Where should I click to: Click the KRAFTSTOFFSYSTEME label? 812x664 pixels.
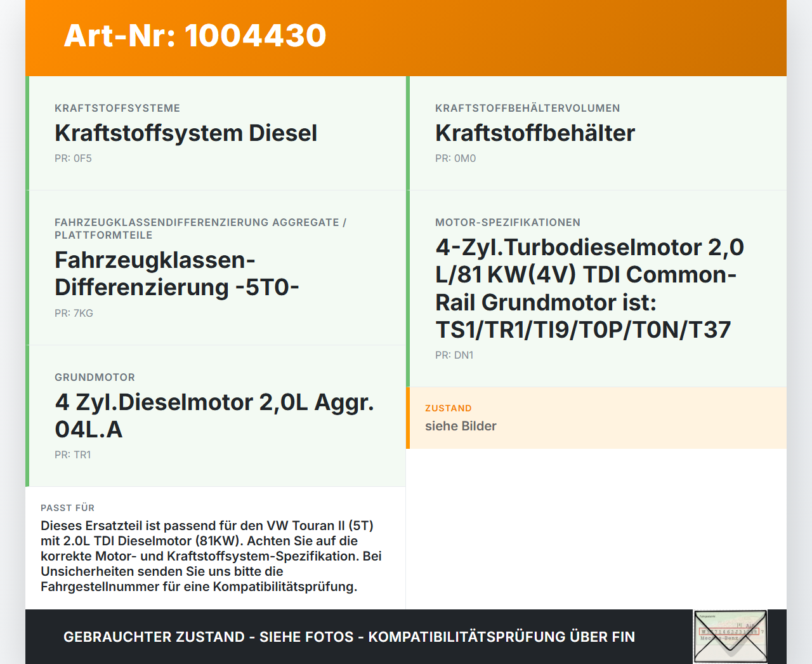tap(117, 109)
